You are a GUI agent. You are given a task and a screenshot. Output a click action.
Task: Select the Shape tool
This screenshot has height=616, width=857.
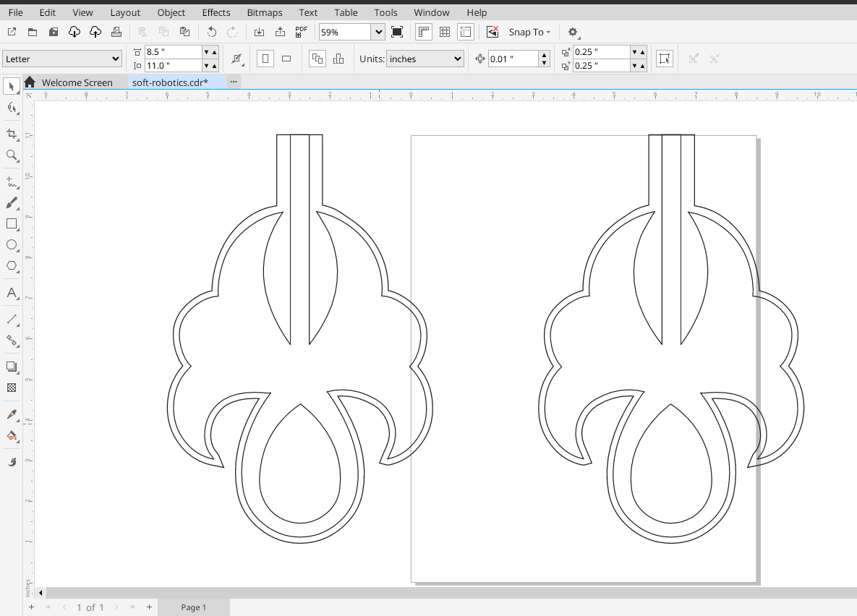(x=12, y=108)
